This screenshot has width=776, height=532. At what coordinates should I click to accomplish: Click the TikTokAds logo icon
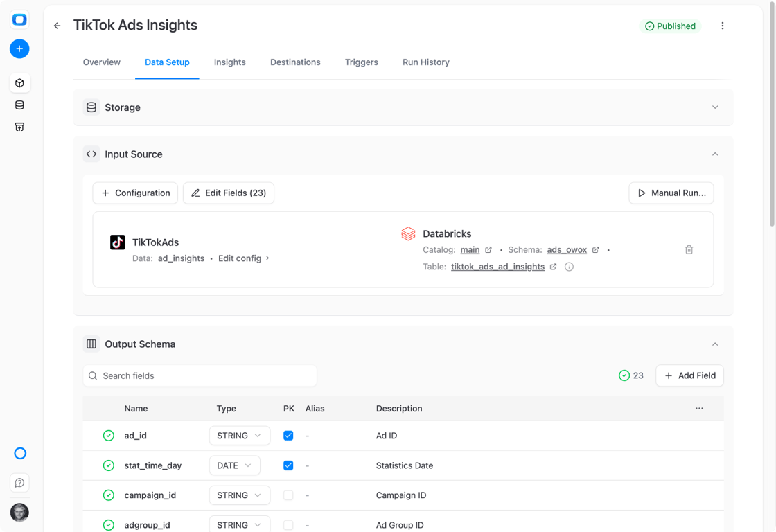[x=118, y=242]
